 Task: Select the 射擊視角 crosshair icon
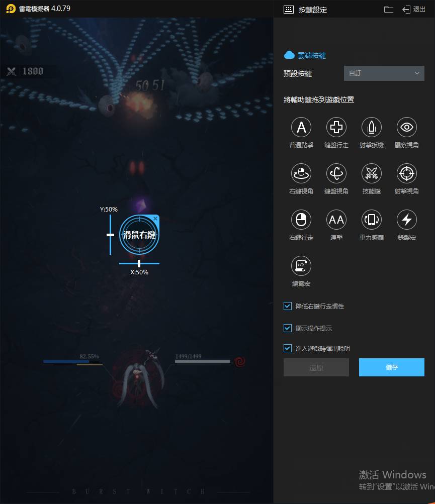pos(407,173)
